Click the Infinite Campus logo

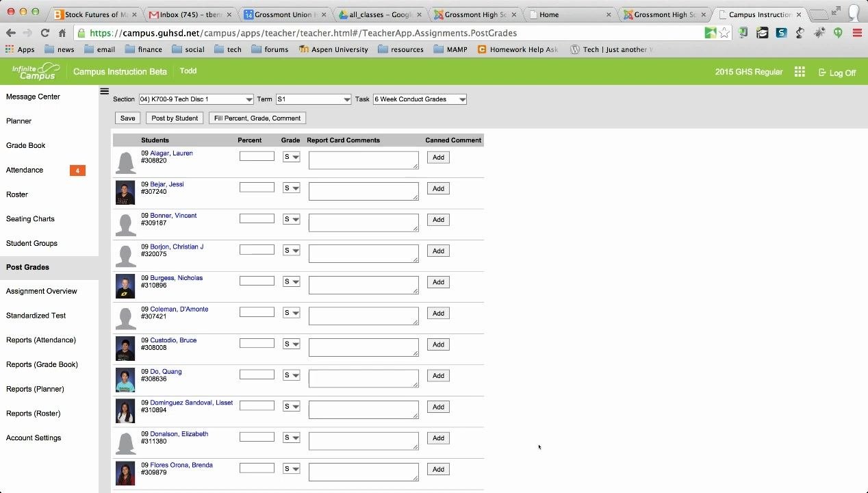click(x=36, y=71)
